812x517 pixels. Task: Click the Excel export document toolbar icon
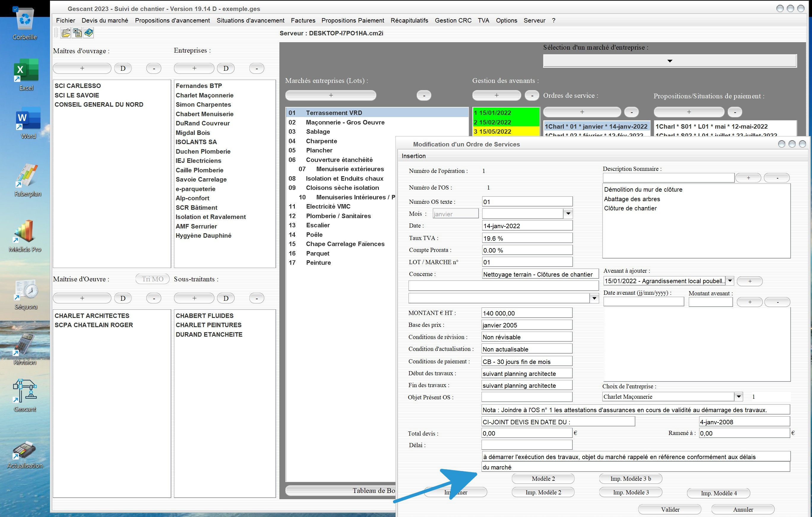pyautogui.click(x=77, y=33)
